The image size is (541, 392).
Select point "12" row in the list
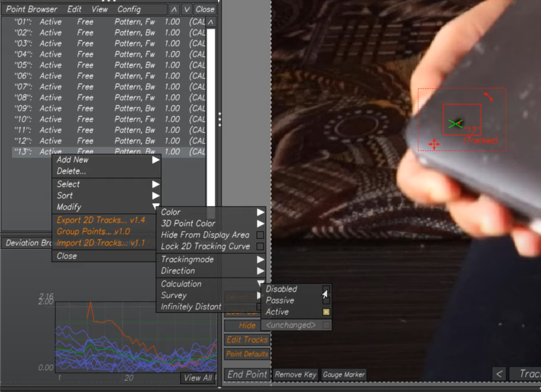point(109,141)
